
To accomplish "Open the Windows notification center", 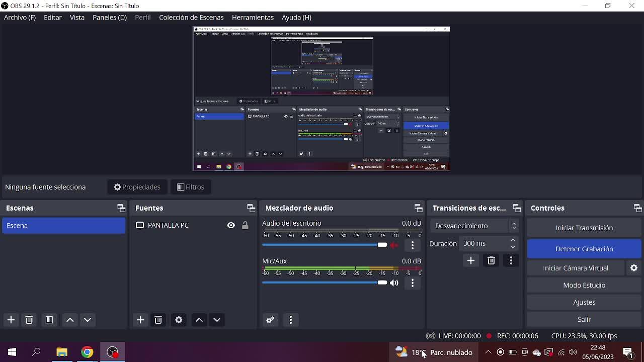I will [x=628, y=352].
